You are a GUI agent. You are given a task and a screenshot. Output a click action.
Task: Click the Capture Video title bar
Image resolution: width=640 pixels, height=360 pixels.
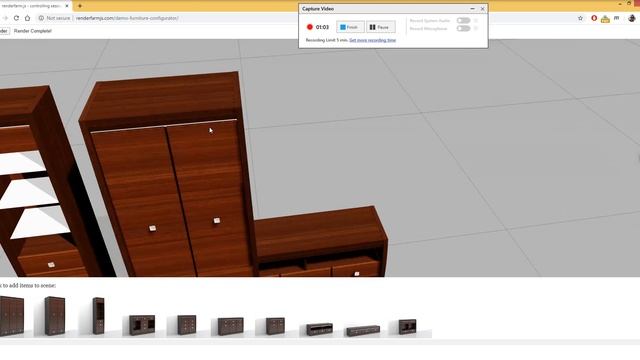pyautogui.click(x=384, y=9)
